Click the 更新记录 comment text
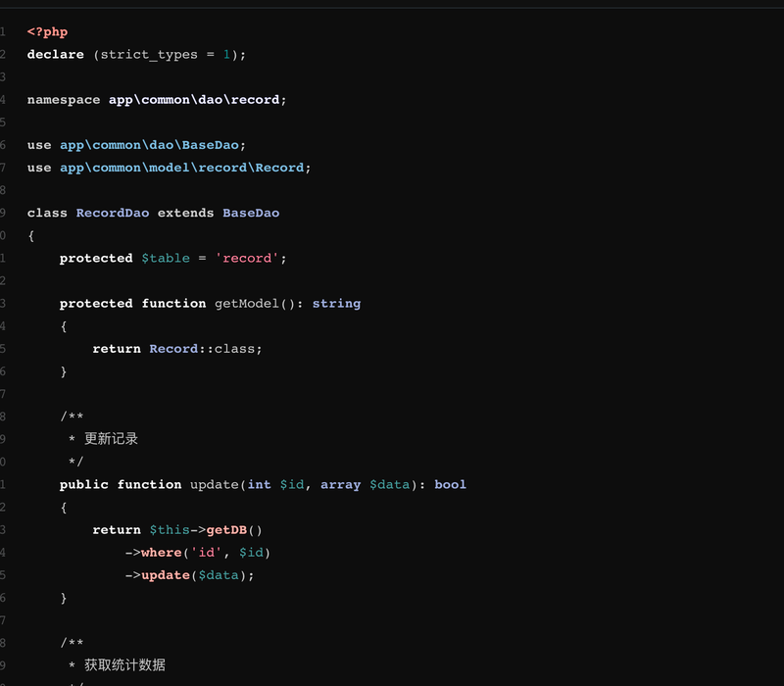The height and width of the screenshot is (686, 784). pyautogui.click(x=111, y=439)
